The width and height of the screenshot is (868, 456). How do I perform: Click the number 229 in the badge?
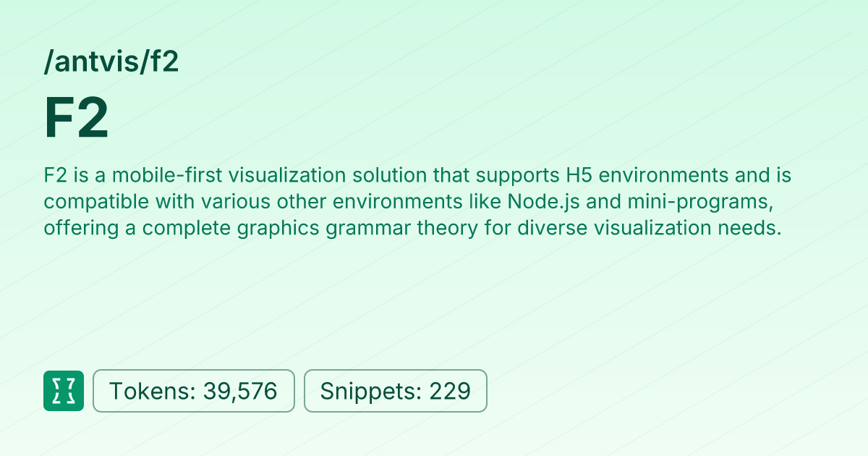[x=450, y=391]
